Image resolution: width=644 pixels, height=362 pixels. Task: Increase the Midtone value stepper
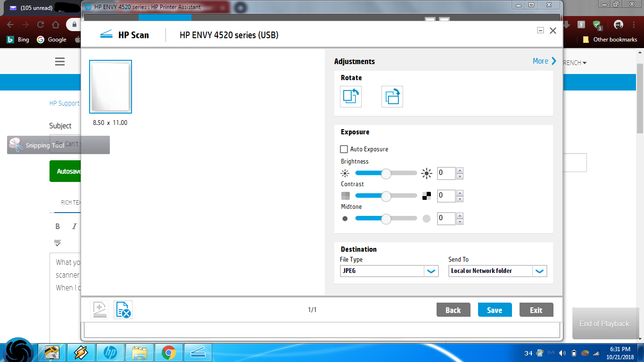pyautogui.click(x=460, y=215)
